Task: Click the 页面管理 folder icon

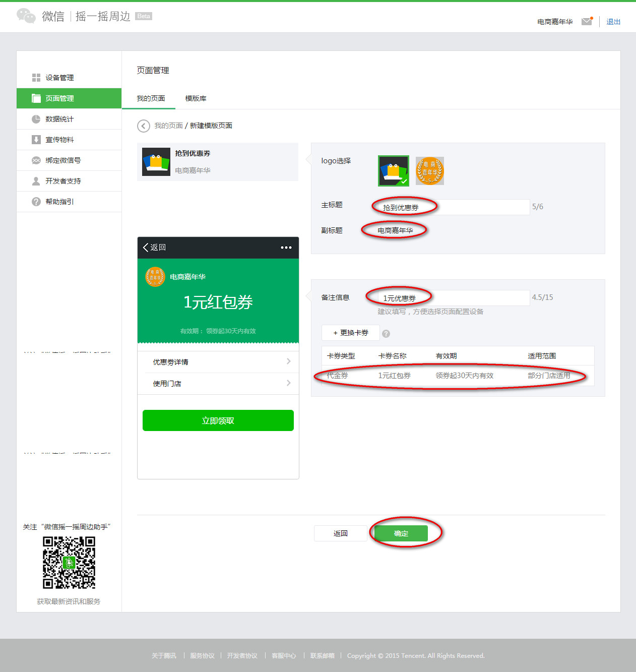Action: click(36, 98)
